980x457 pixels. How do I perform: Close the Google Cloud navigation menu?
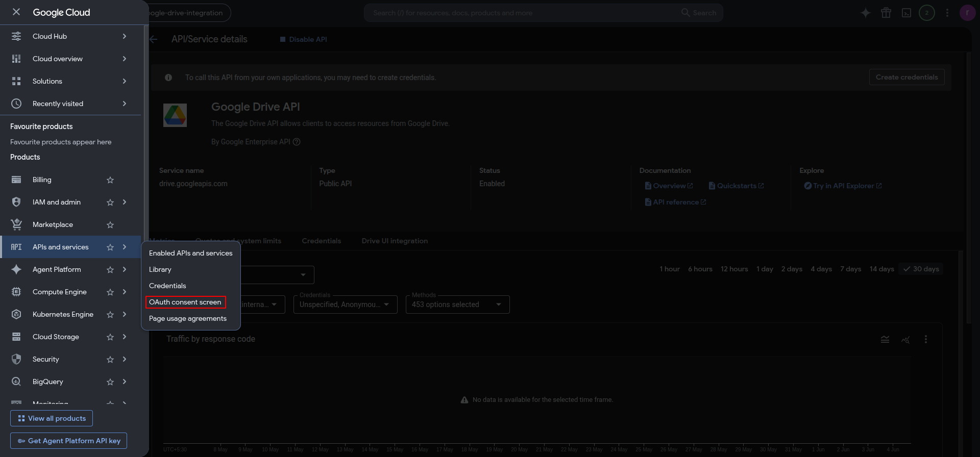pyautogui.click(x=16, y=12)
